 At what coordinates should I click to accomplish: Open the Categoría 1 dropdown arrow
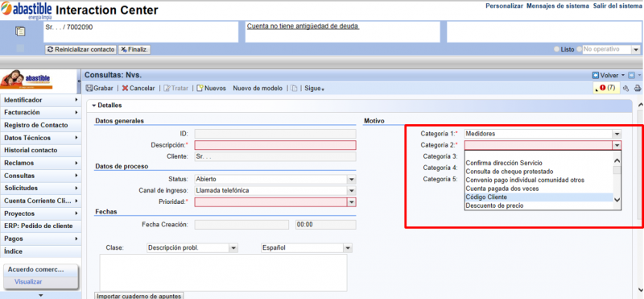tap(617, 134)
